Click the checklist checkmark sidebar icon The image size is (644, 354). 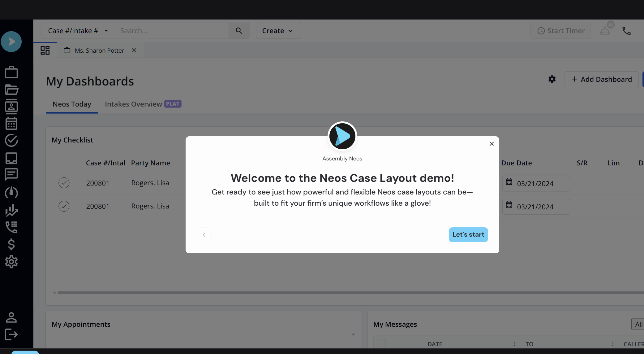click(x=11, y=140)
